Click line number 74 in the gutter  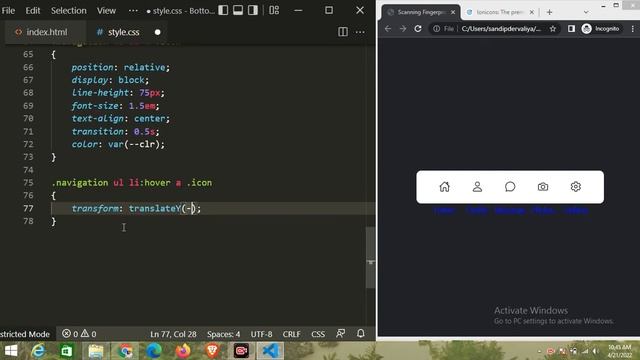(28, 170)
